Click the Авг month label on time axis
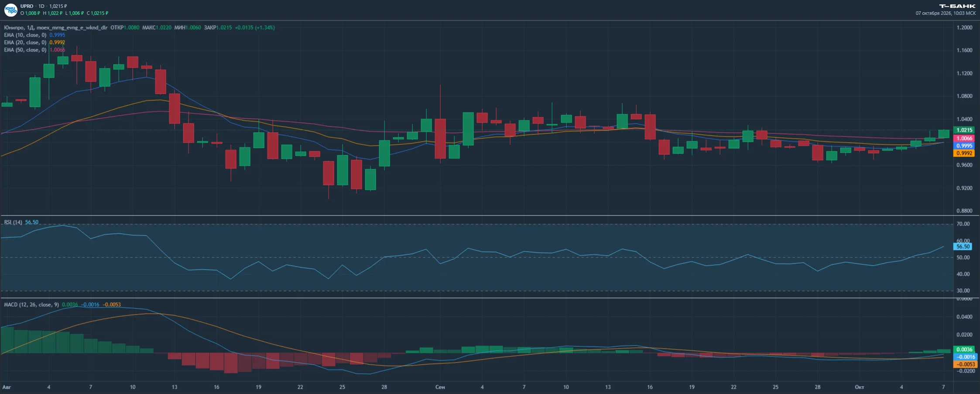Image resolution: width=980 pixels, height=394 pixels. tap(7, 387)
